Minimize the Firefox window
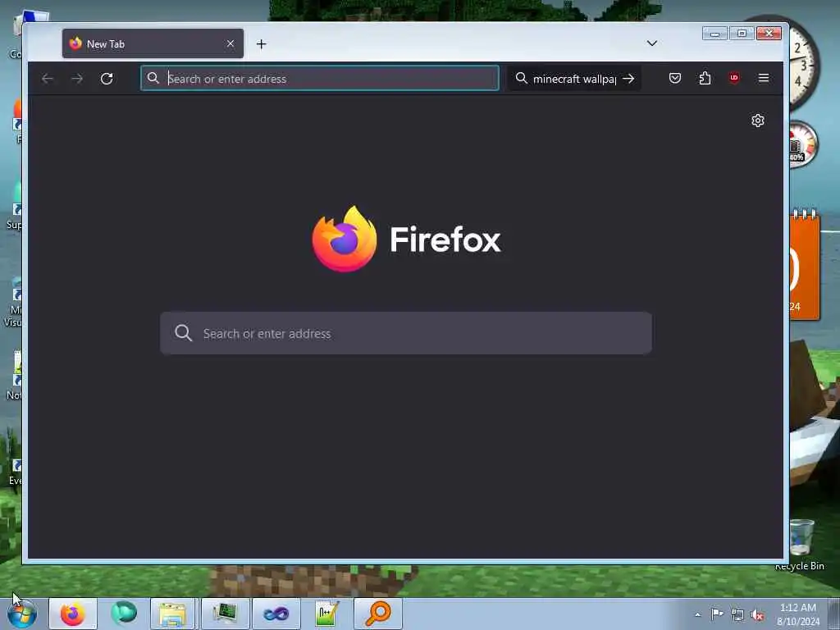This screenshot has width=840, height=630. 714,34
